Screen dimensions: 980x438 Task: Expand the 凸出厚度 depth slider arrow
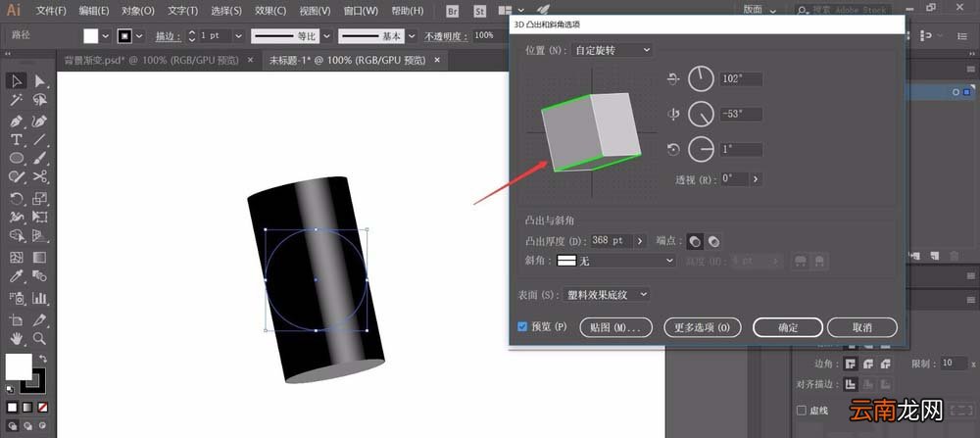coord(640,240)
